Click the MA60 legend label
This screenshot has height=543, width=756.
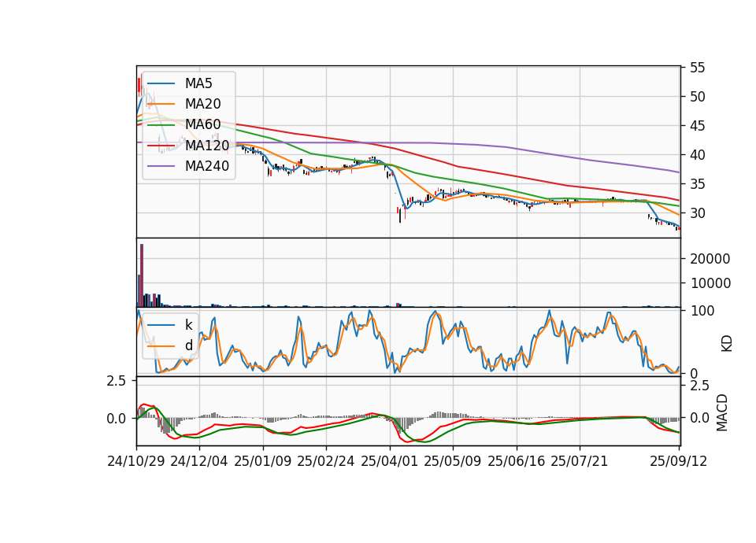[x=203, y=124]
